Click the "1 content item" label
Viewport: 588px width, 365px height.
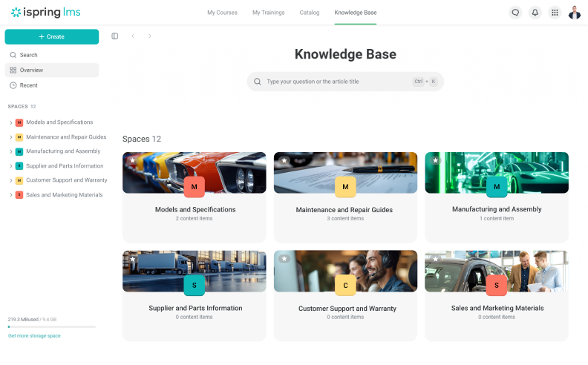tap(497, 218)
